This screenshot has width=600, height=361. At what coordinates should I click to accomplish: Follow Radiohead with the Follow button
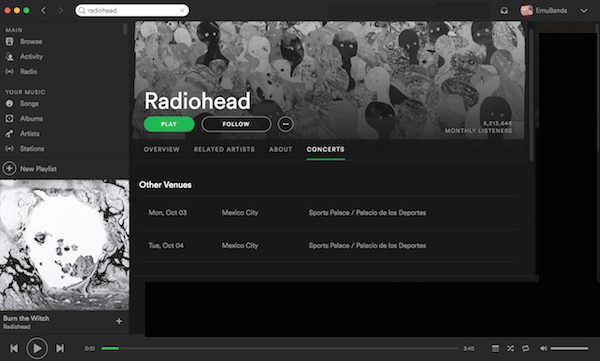coord(236,124)
